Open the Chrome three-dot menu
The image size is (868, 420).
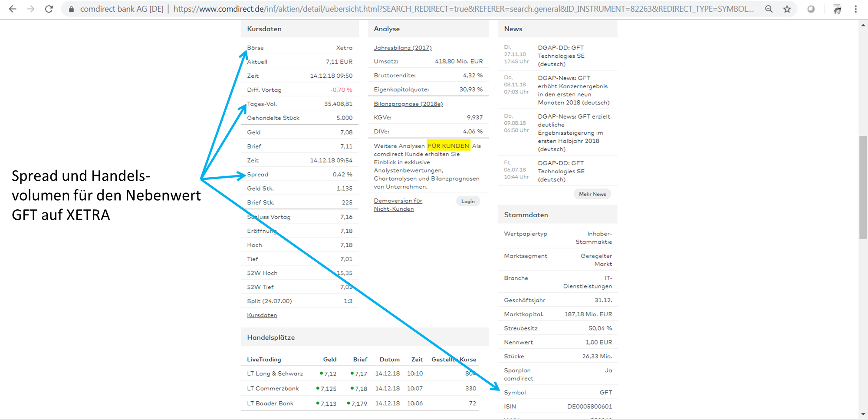(855, 9)
